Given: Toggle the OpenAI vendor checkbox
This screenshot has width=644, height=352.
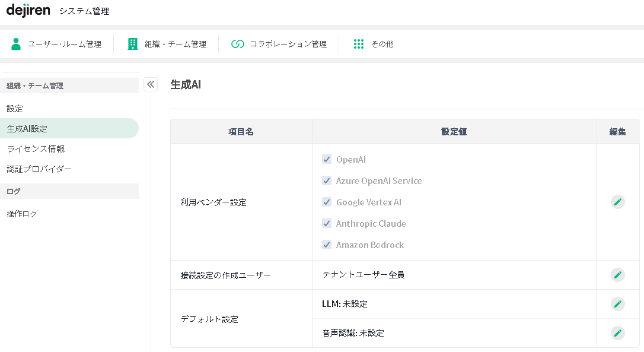Looking at the screenshot, I should coord(327,159).
